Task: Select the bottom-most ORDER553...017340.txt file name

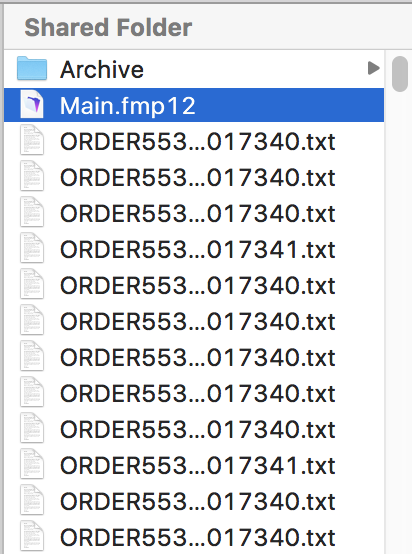Action: coord(198,538)
